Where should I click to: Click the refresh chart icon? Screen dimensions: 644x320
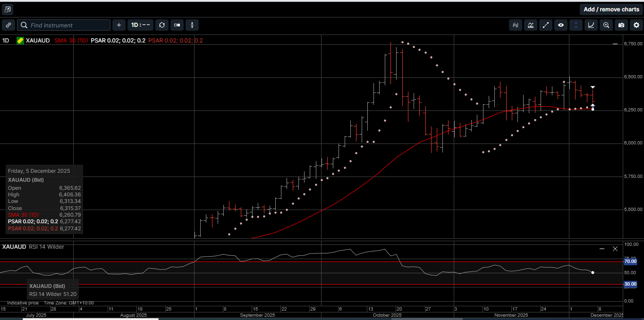pyautogui.click(x=162, y=25)
